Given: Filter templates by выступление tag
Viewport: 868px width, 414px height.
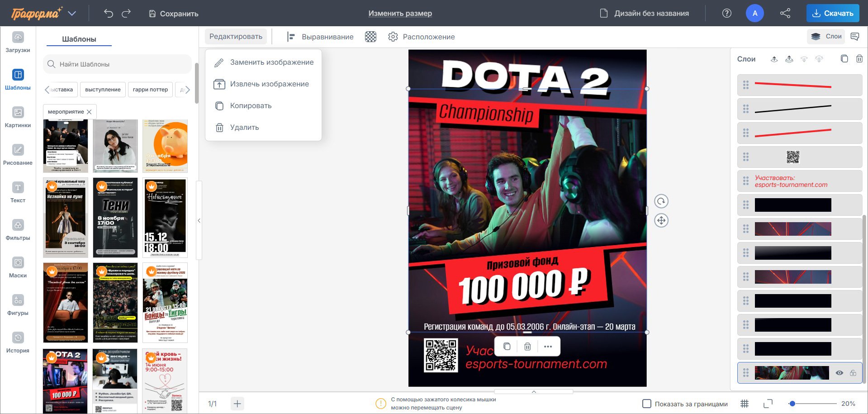Looking at the screenshot, I should pos(103,90).
